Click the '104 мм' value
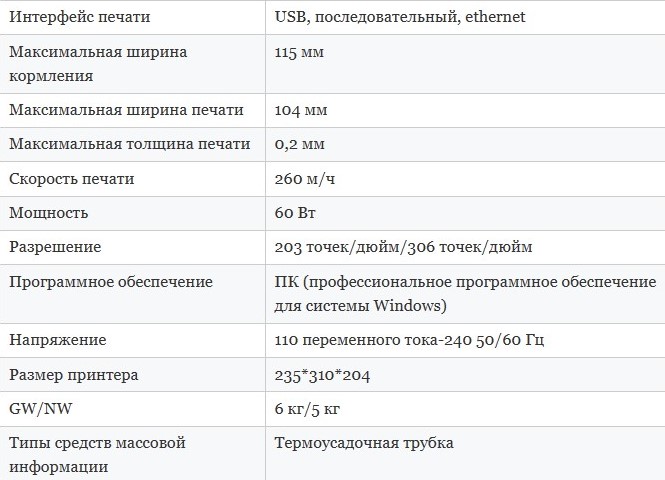The height and width of the screenshot is (480, 665). point(301,110)
